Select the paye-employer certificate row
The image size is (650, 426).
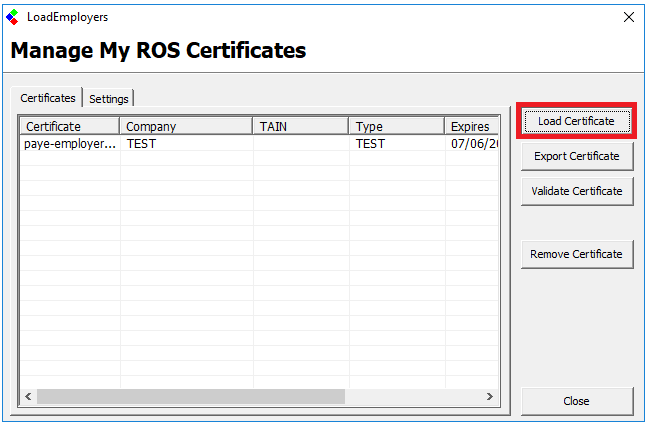pyautogui.click(x=70, y=144)
